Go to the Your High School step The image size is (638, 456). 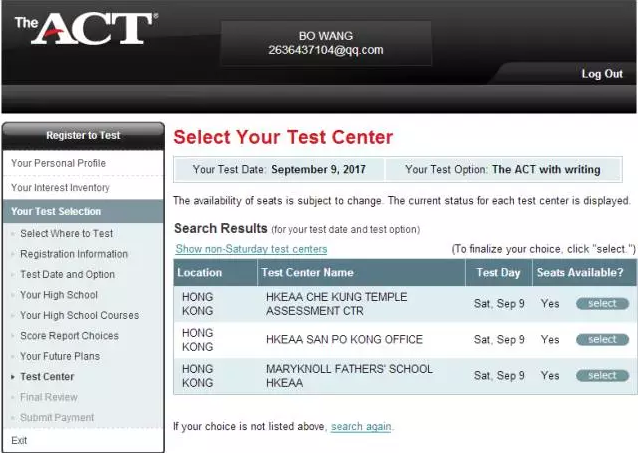tap(59, 295)
